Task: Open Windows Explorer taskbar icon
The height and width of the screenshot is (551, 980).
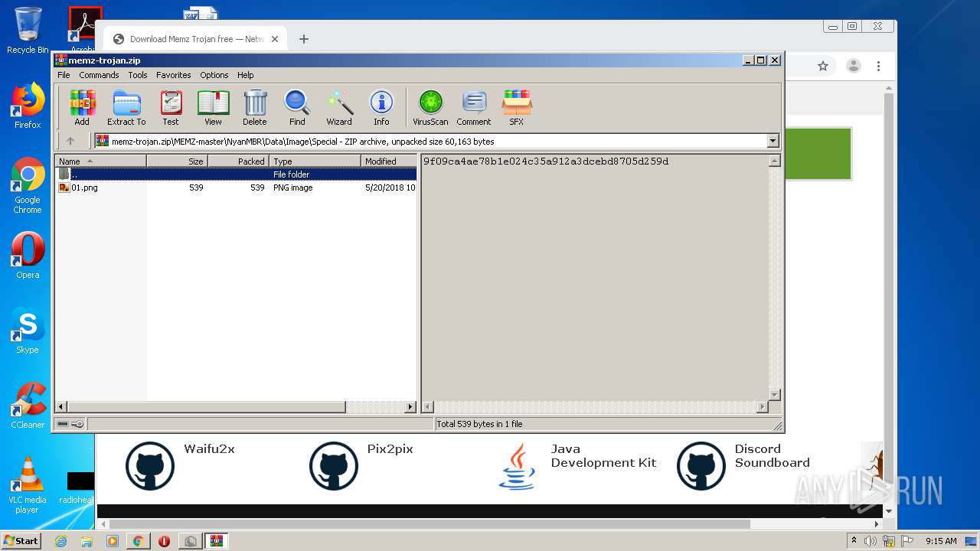Action: pos(87,541)
